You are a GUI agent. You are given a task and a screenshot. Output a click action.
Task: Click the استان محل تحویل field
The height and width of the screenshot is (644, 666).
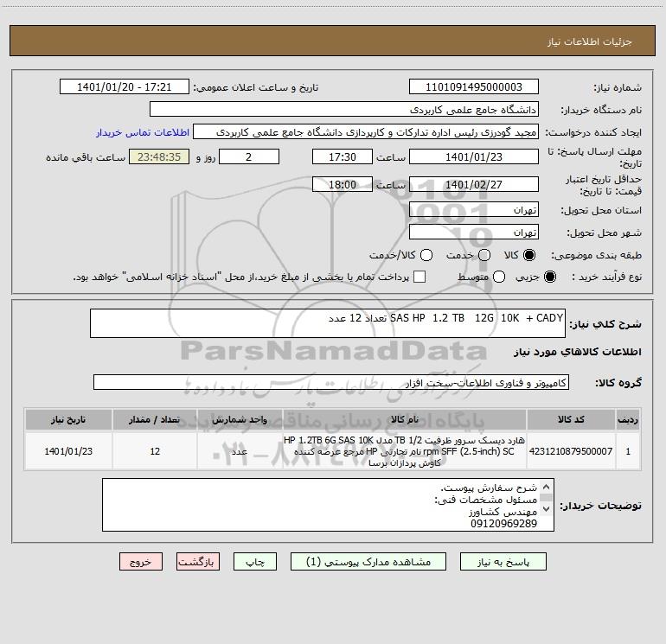[474, 210]
